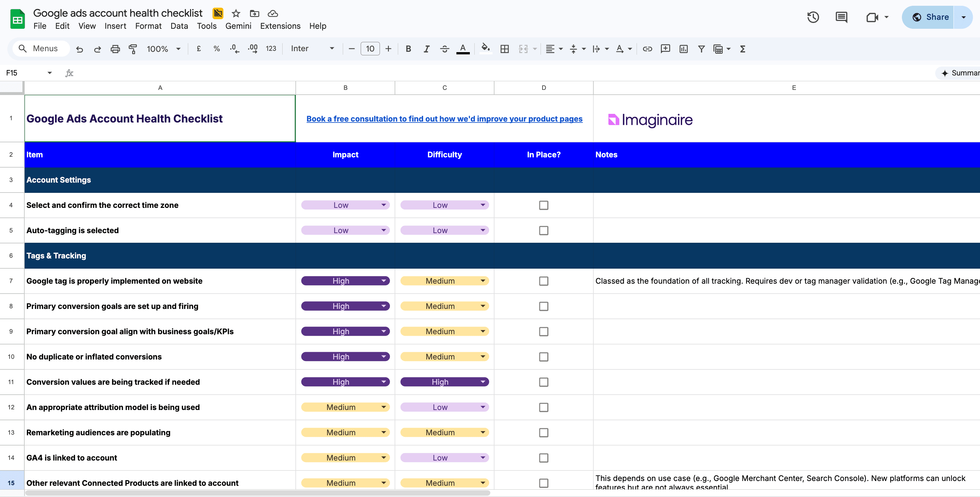Viewport: 980px width, 497px height.
Task: Open the Inter font family dropdown
Action: tap(313, 49)
